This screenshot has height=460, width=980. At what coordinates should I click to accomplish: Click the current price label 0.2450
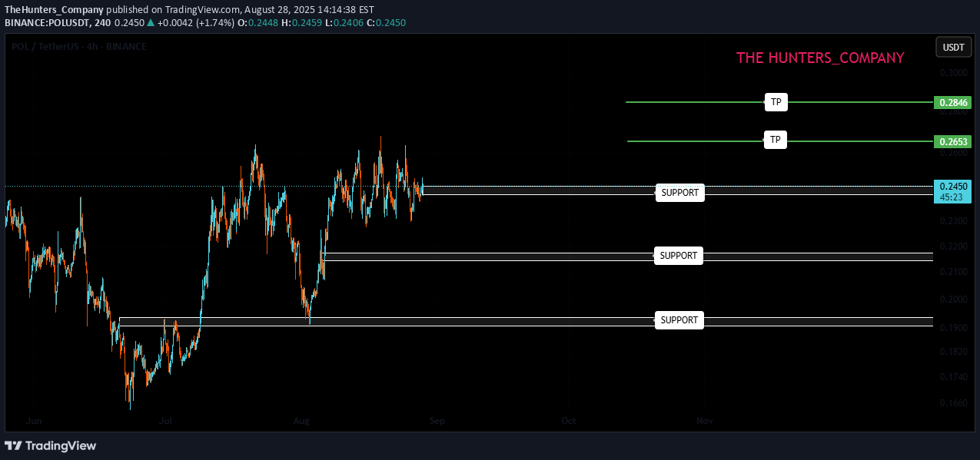tap(952, 186)
